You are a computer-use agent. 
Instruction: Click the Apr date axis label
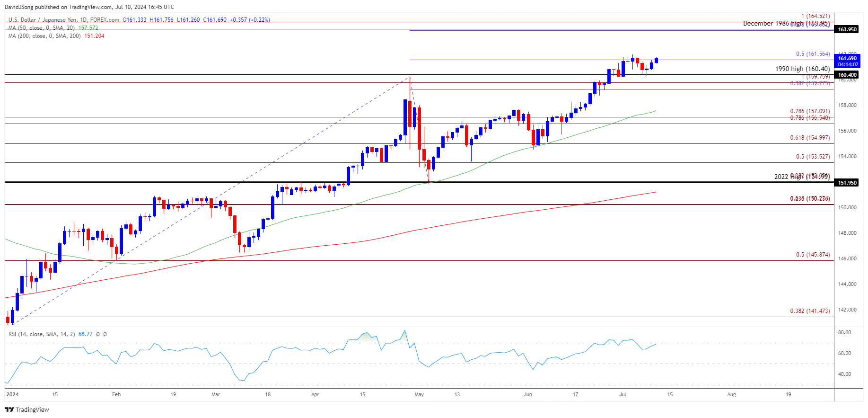pos(315,394)
